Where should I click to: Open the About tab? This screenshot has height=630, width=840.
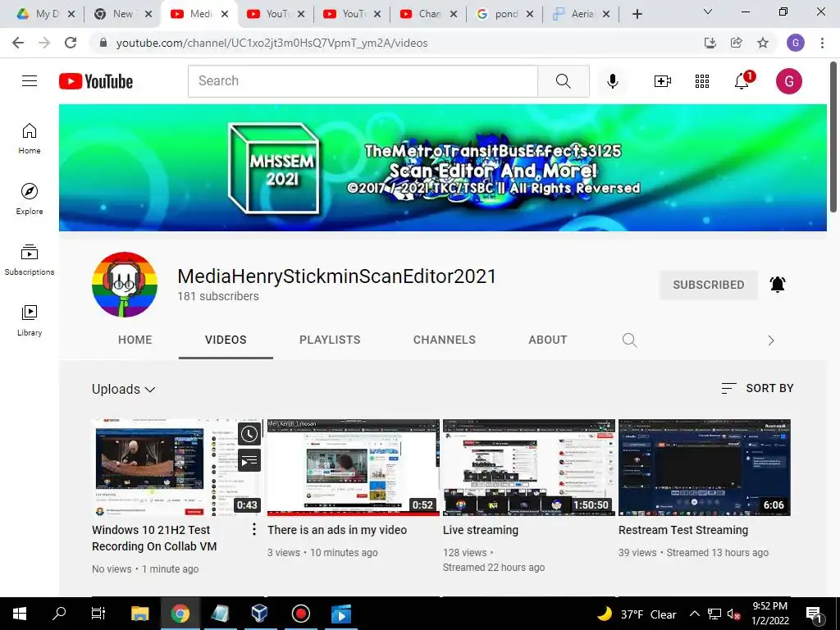[x=547, y=340]
